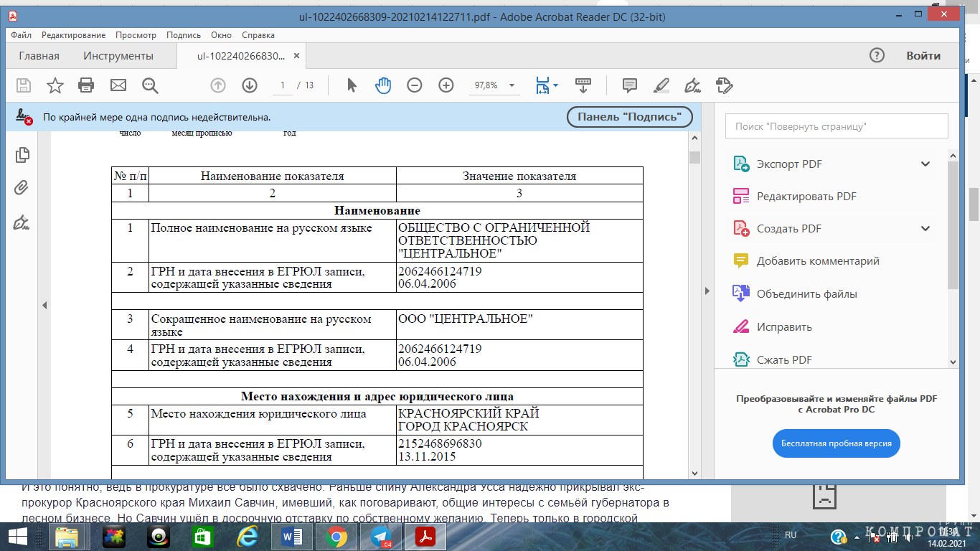Image resolution: width=980 pixels, height=551 pixels.
Task: Click the tools search field
Action: point(837,126)
